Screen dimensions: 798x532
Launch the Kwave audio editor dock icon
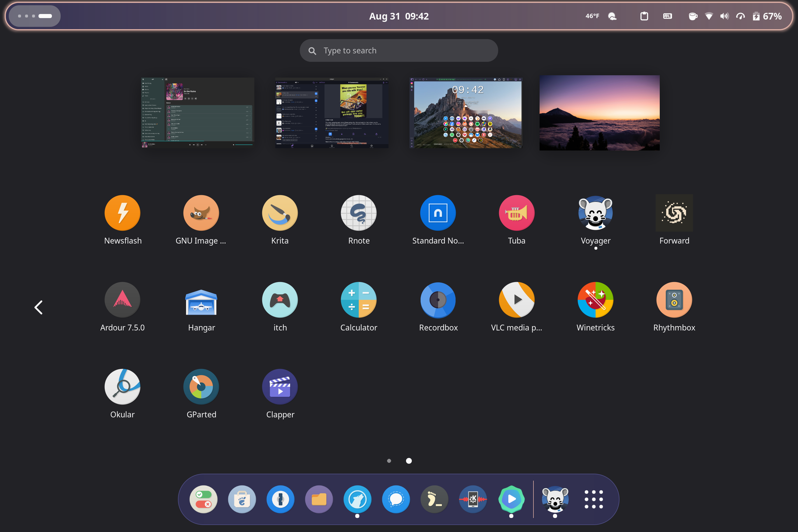click(x=473, y=499)
